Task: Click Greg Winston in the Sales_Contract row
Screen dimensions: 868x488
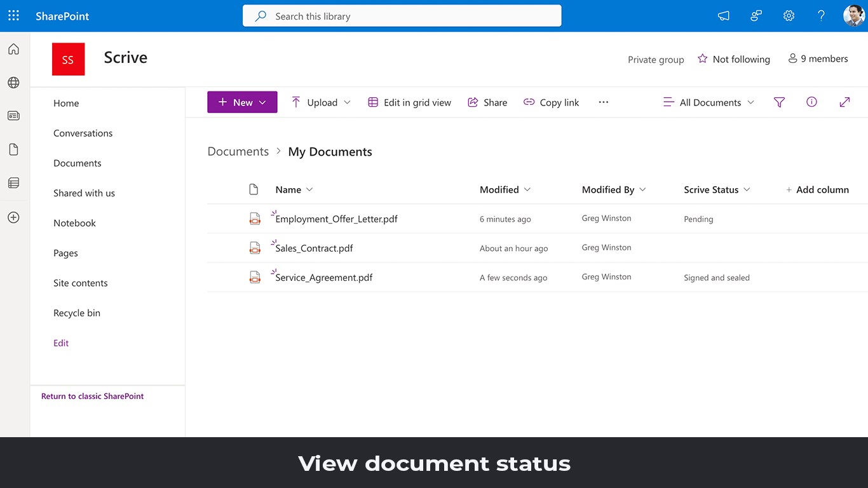Action: coord(606,247)
